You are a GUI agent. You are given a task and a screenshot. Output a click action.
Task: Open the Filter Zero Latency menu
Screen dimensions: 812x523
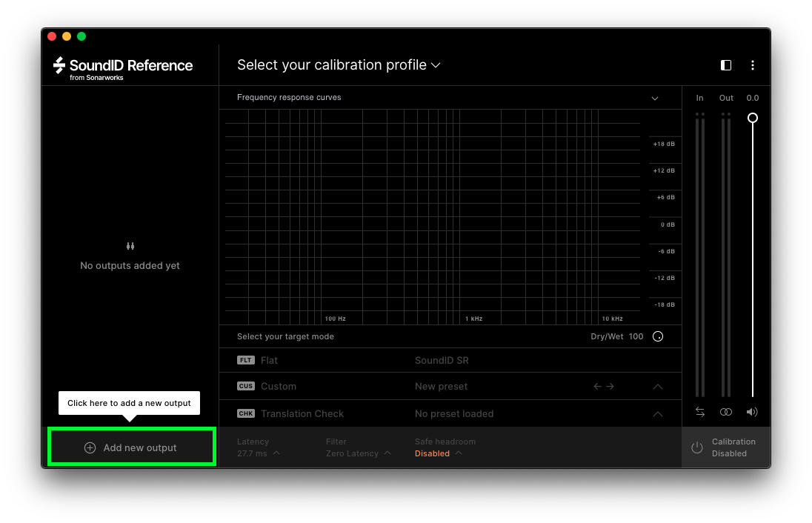(x=358, y=453)
